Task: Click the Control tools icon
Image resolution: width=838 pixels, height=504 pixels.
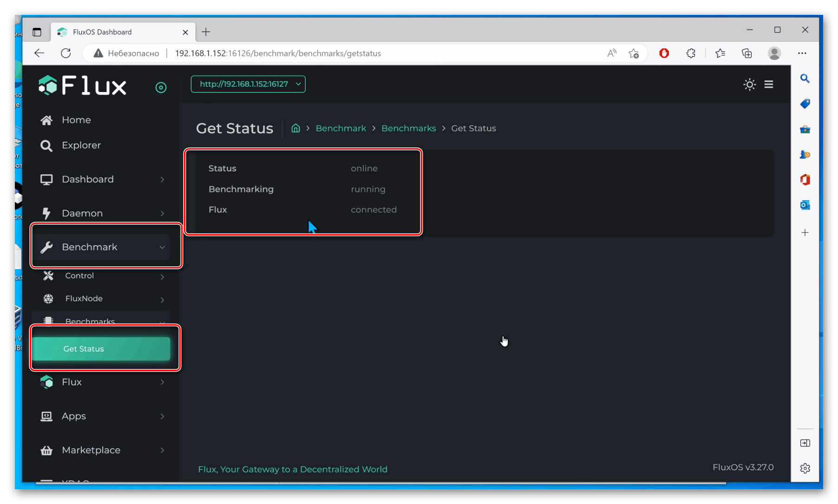Action: (x=48, y=276)
